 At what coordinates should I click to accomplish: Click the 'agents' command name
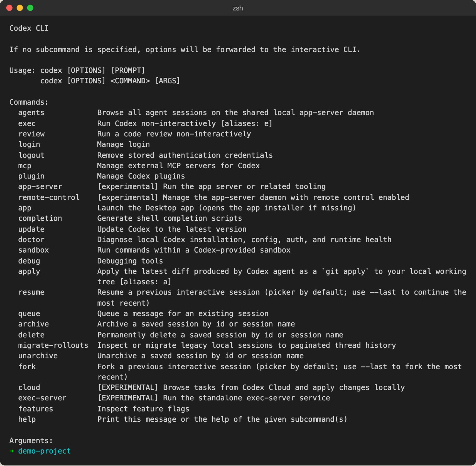(31, 113)
